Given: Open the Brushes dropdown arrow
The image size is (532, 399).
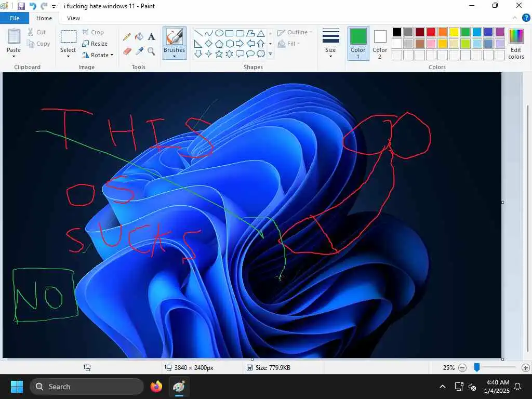Looking at the screenshot, I should pyautogui.click(x=175, y=56).
